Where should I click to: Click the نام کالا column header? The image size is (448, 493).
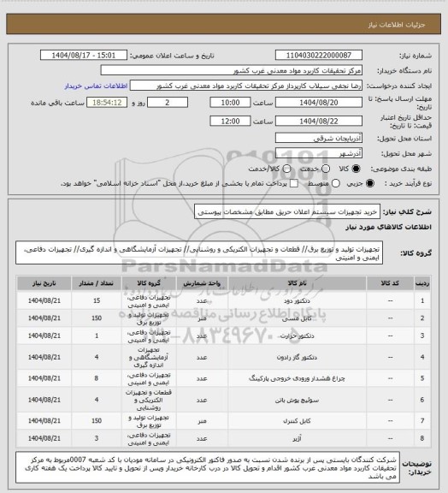pyautogui.click(x=297, y=283)
